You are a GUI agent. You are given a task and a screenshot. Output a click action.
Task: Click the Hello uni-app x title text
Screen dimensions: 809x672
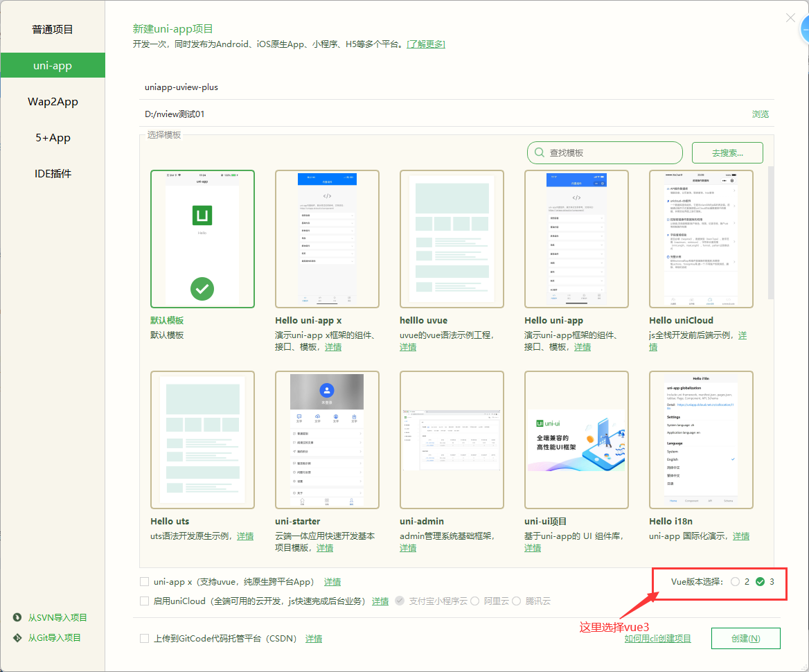(308, 320)
